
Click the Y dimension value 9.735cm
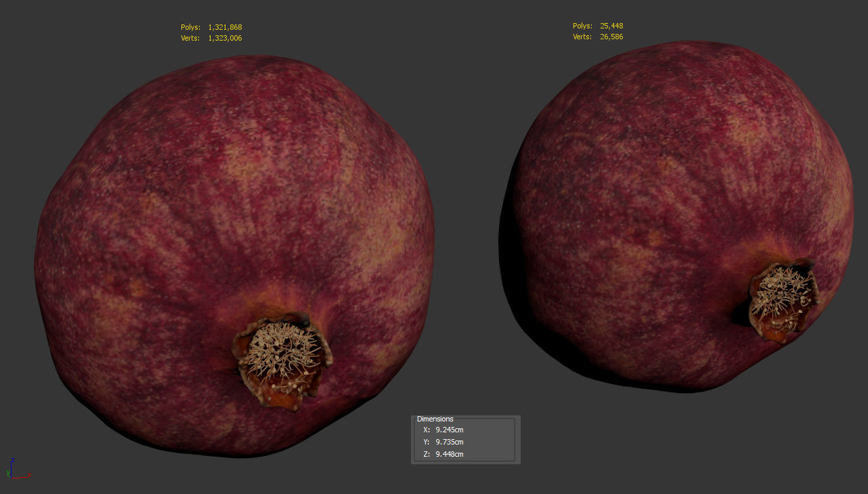450,442
